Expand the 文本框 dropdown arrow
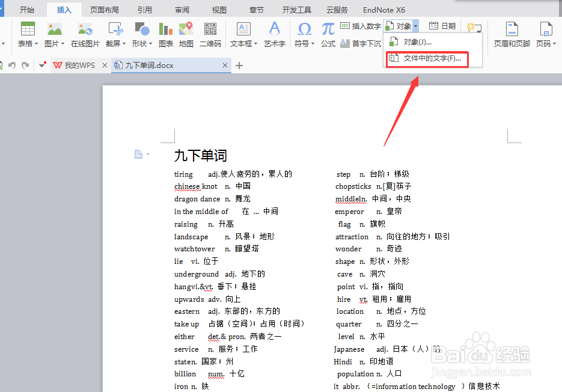 pyautogui.click(x=255, y=44)
